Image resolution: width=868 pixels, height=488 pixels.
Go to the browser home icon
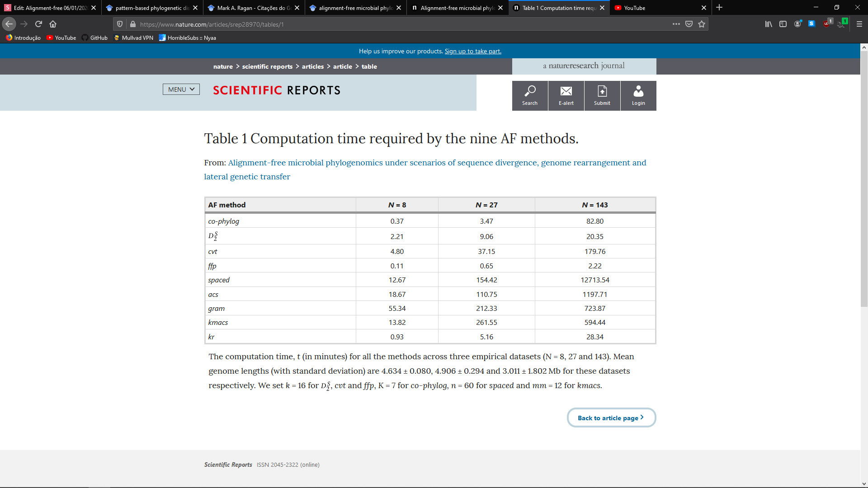pos(53,24)
